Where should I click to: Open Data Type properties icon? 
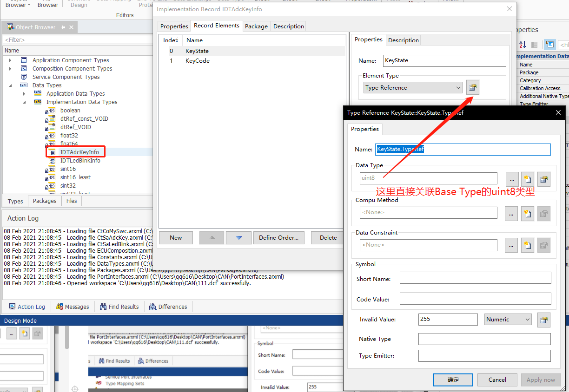544,179
